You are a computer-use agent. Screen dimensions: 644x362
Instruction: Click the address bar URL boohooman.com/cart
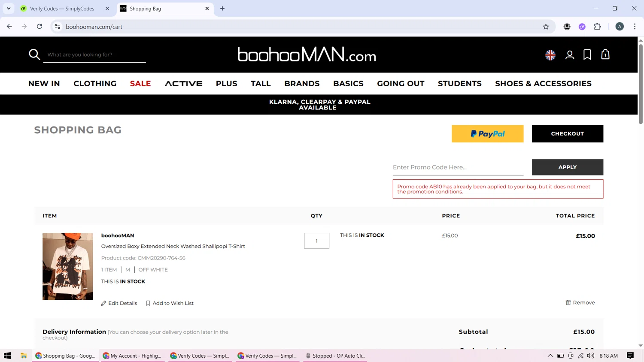tap(94, 27)
